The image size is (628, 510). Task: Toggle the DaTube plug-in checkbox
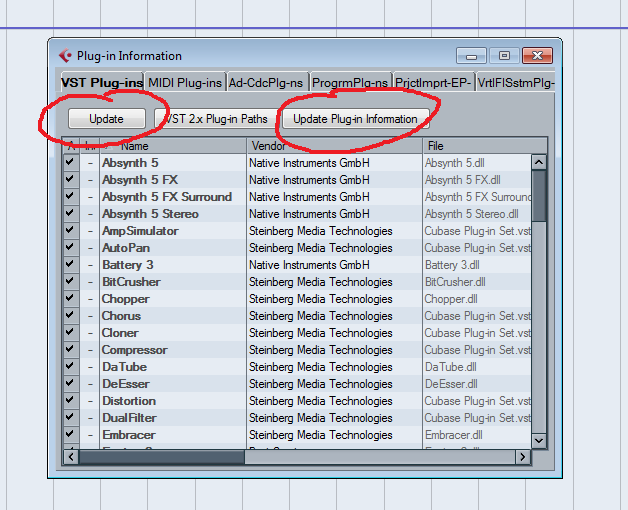[x=70, y=366]
